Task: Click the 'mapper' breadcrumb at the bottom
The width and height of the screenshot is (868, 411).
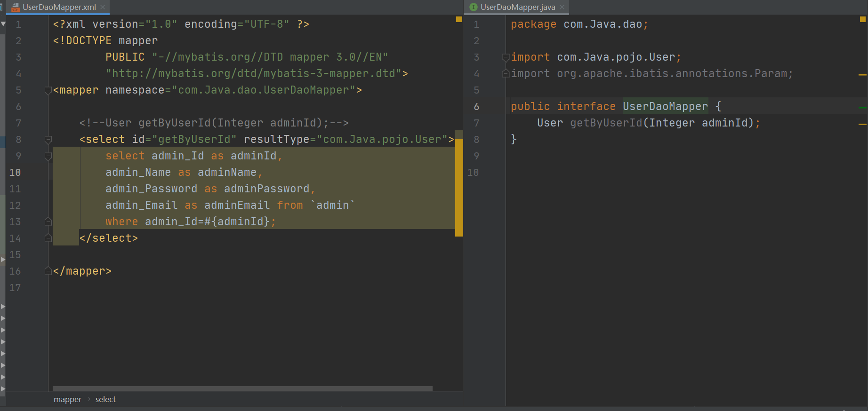Action: (x=67, y=399)
